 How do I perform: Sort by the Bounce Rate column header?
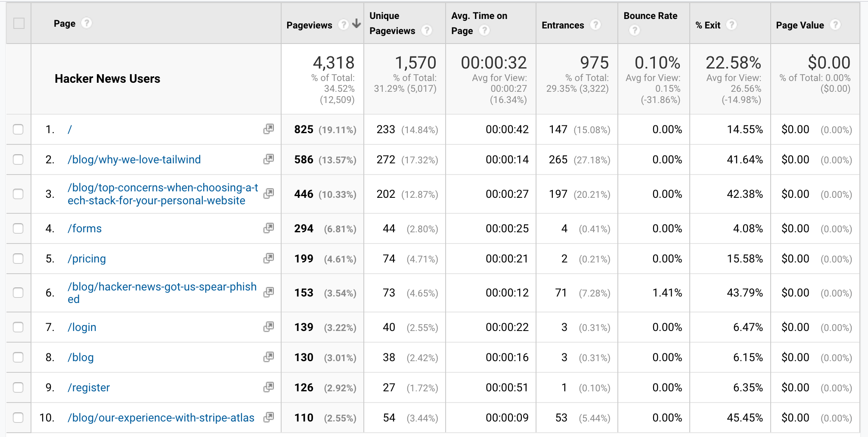coord(650,16)
